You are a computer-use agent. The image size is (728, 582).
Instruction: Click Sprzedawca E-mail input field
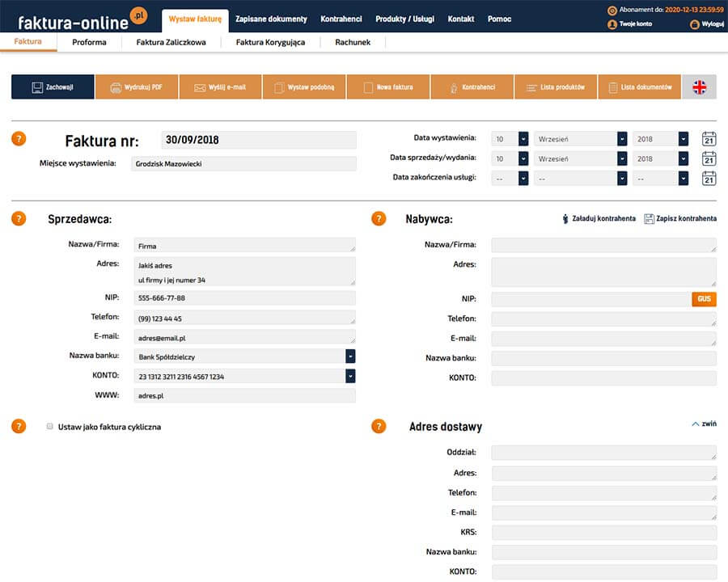(244, 337)
